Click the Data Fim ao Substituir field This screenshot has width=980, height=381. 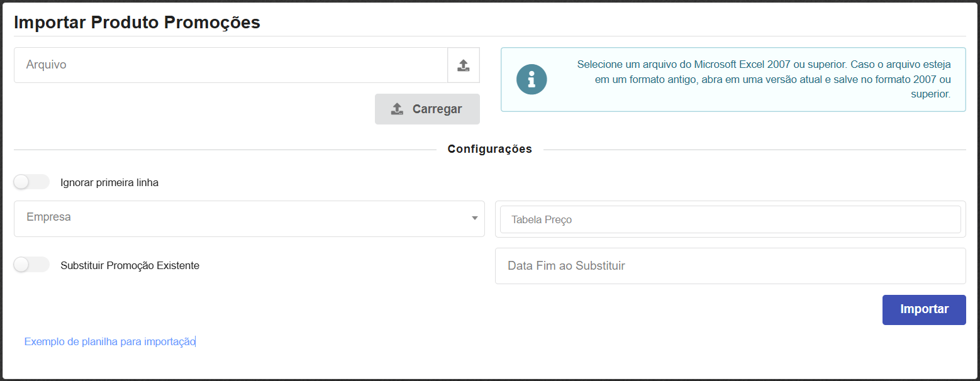(x=730, y=265)
